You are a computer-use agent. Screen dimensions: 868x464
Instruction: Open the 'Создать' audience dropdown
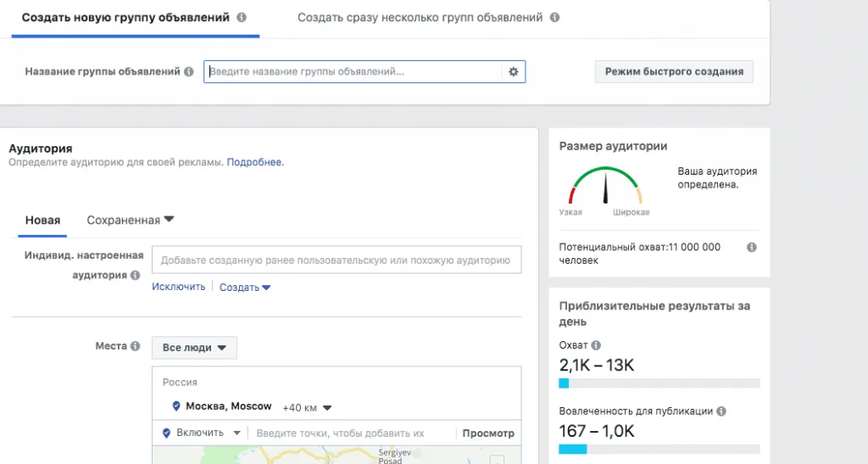[245, 288]
